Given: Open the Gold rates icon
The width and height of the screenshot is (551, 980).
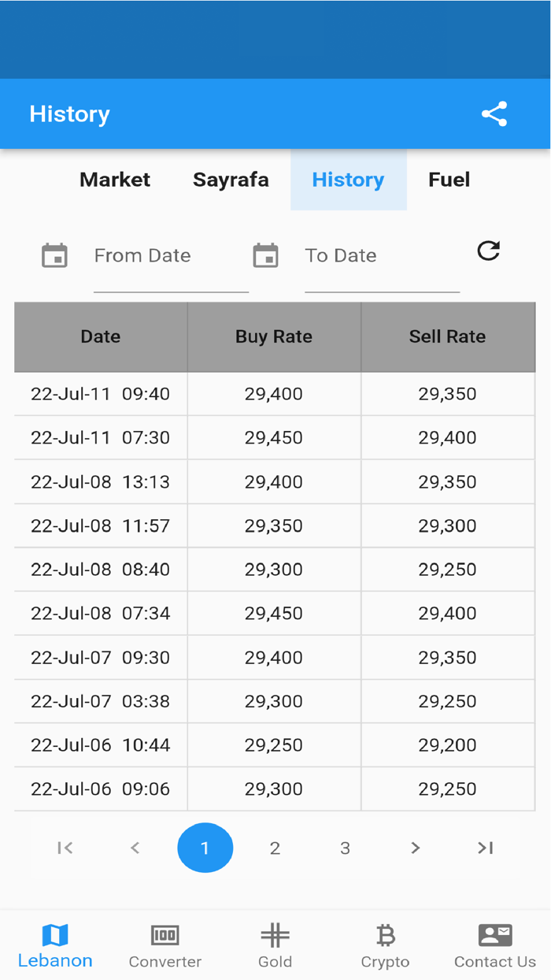Looking at the screenshot, I should click(x=275, y=934).
